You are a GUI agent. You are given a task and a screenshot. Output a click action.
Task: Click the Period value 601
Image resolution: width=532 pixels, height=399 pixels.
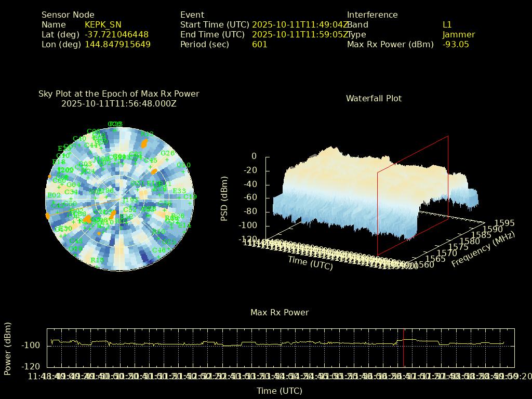click(260, 45)
